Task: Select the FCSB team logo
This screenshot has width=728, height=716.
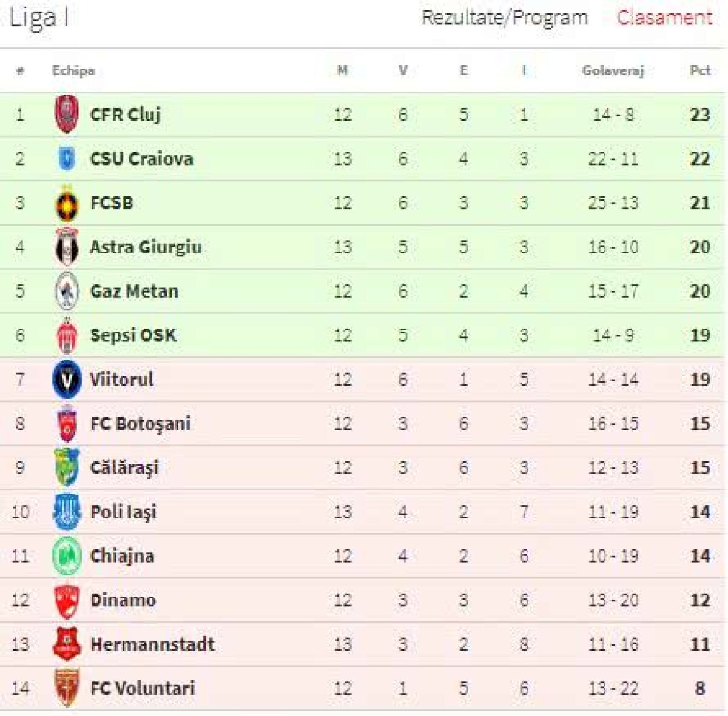Action: click(x=67, y=203)
